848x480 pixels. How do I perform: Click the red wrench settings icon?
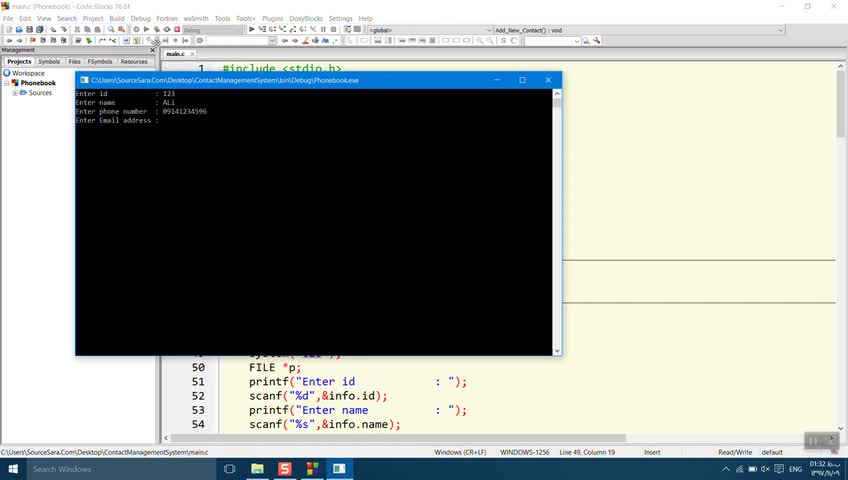click(x=597, y=41)
